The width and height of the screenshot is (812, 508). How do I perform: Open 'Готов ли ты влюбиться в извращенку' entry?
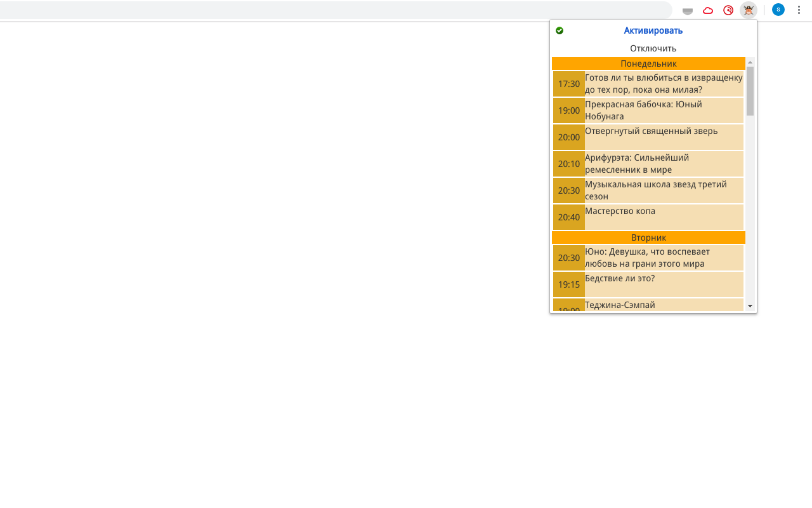coord(664,84)
